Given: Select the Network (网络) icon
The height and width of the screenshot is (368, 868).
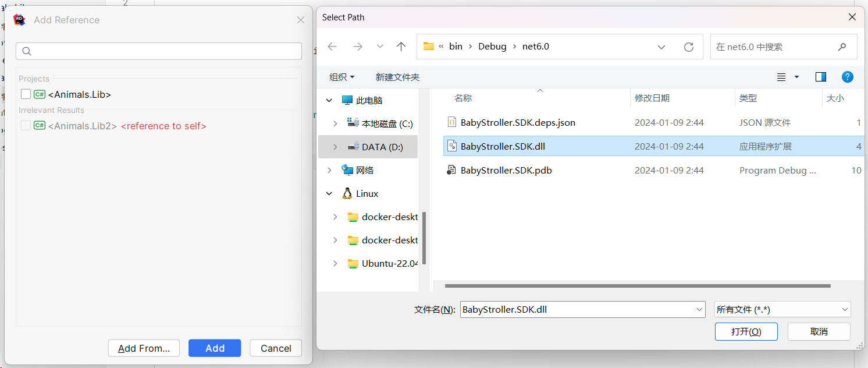Looking at the screenshot, I should (347, 170).
